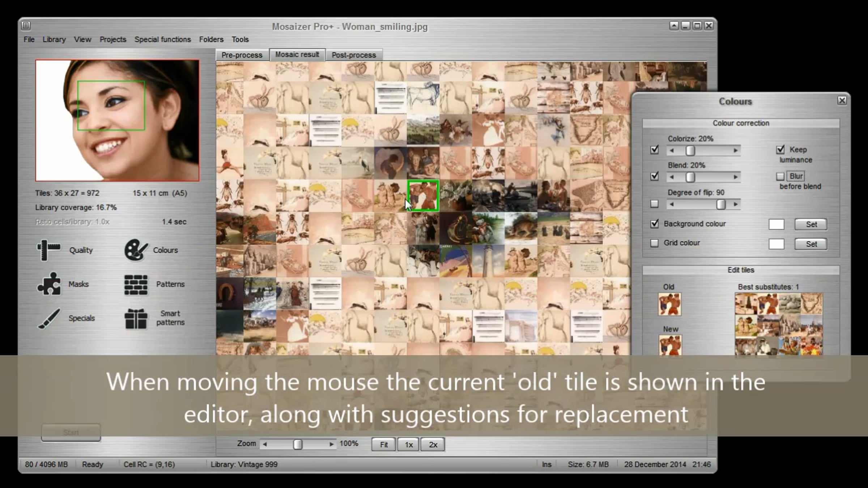Select the Specials brush icon

[49, 318]
